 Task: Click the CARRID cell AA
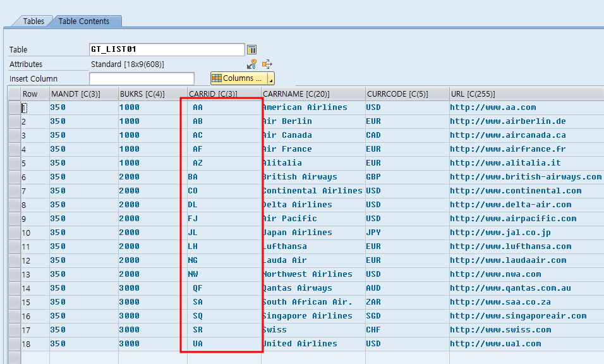click(224, 107)
